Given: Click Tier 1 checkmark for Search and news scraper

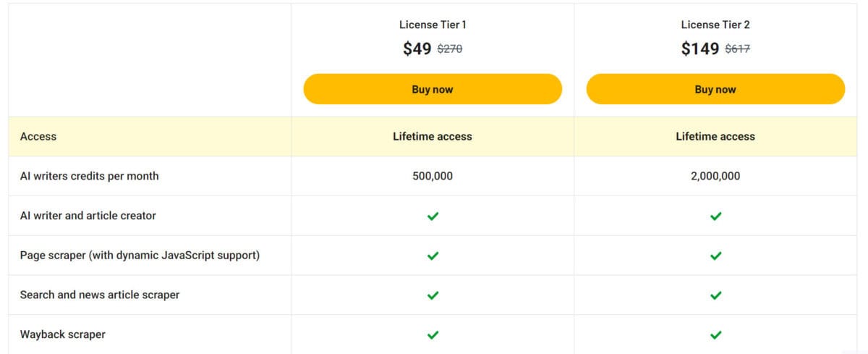Looking at the screenshot, I should coord(433,295).
